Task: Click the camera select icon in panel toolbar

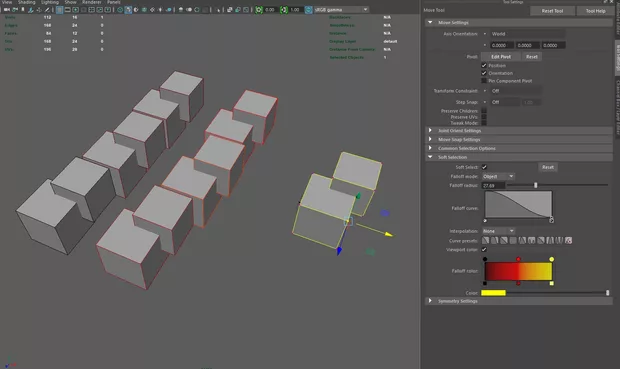Action: click(x=6, y=9)
